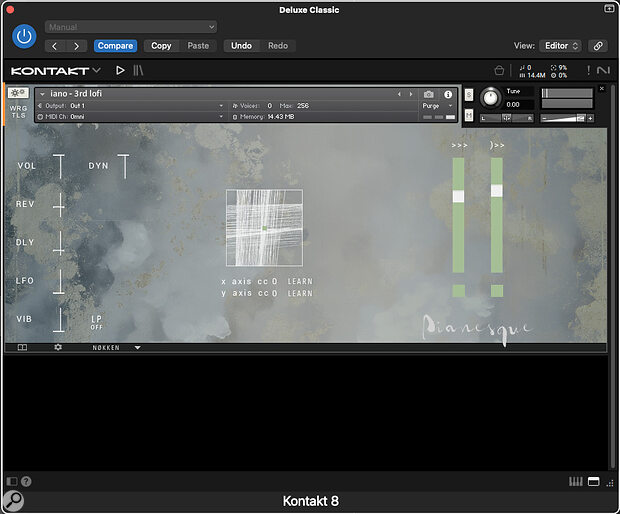Click the Undo button
The image size is (620, 514).
click(241, 46)
